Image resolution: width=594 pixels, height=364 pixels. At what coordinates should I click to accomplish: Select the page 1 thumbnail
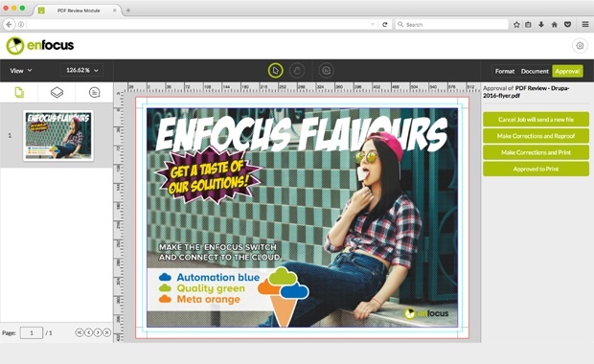(x=58, y=136)
